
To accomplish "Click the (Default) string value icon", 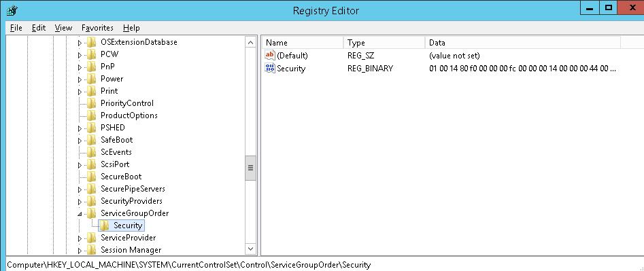I will pos(270,55).
